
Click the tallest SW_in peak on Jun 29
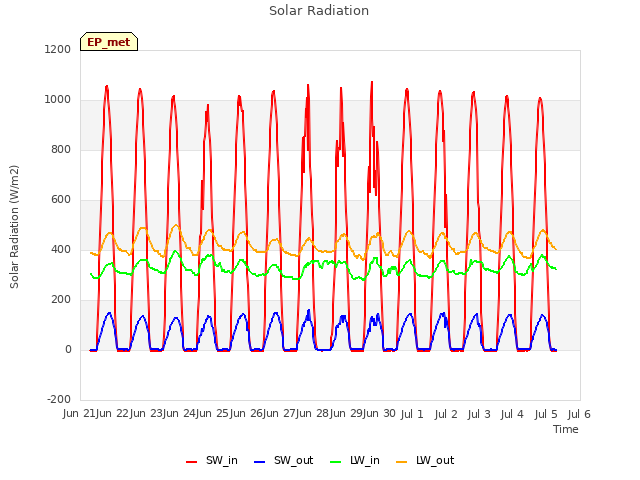coord(372,82)
